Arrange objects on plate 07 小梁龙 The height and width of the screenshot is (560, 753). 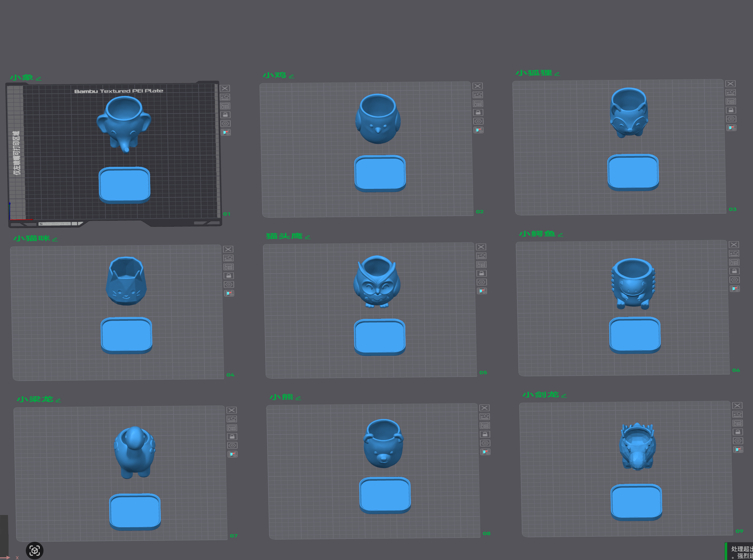[x=232, y=428]
